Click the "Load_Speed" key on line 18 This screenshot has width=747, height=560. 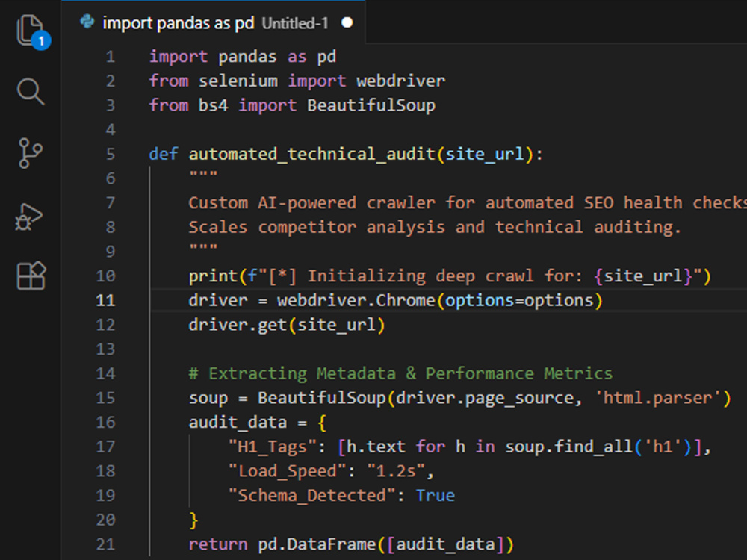click(x=288, y=471)
